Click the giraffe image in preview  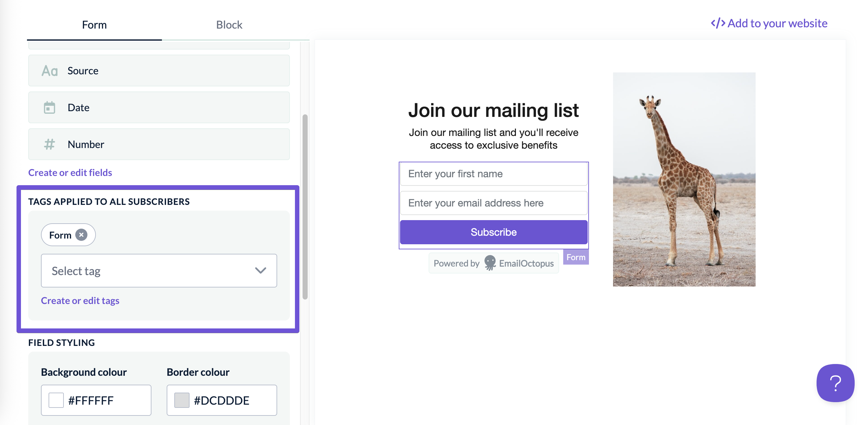tap(684, 179)
